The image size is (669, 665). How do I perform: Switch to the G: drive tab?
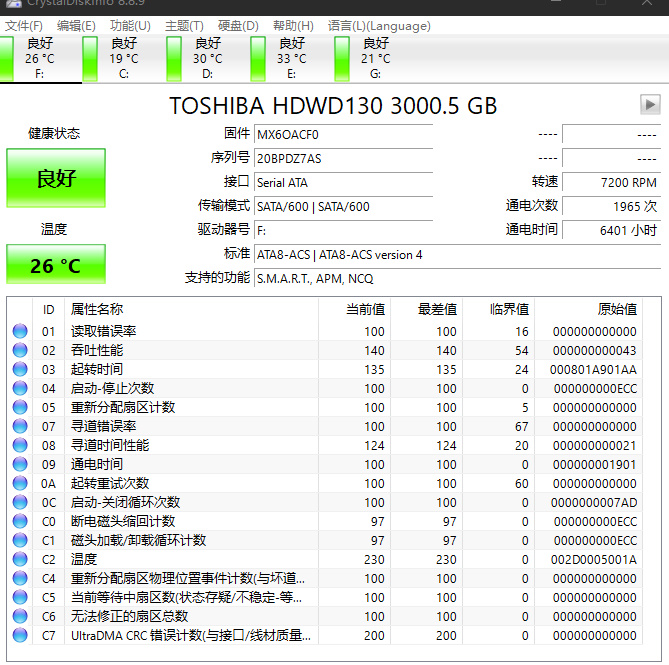tap(376, 59)
